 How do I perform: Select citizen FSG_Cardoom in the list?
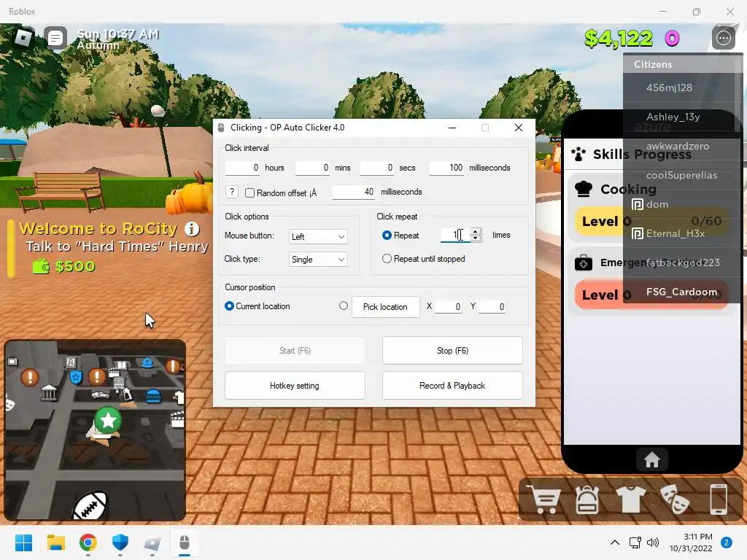(683, 292)
